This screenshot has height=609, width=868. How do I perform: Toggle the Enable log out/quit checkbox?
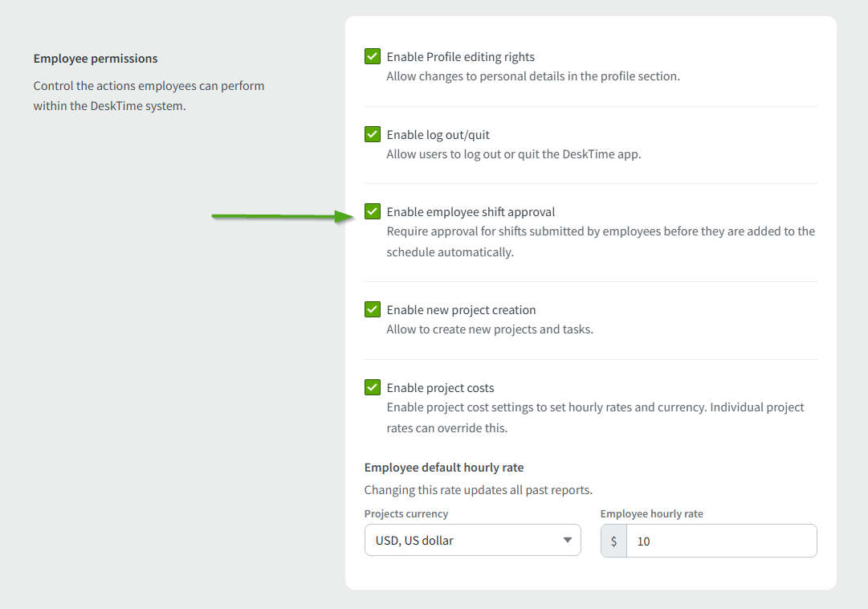373,134
